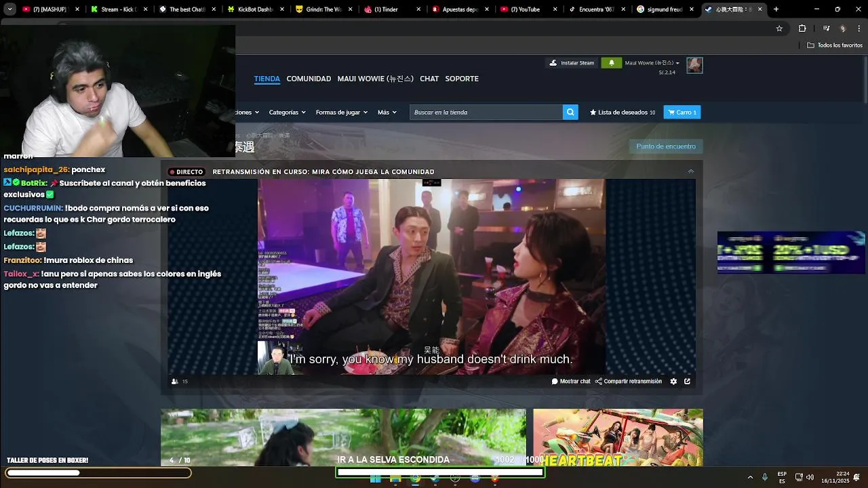
Task: Open the Carro 1 cart button
Action: pyautogui.click(x=682, y=113)
